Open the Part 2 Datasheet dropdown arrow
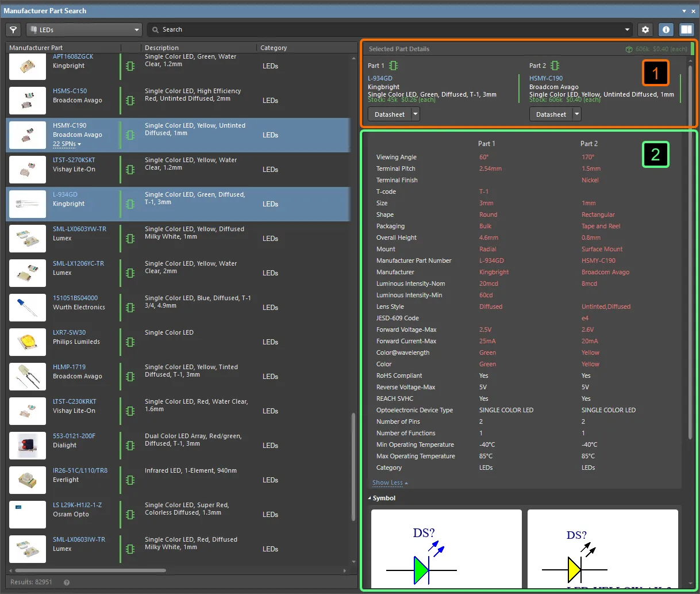Screen dimensions: 700x594 tap(577, 114)
